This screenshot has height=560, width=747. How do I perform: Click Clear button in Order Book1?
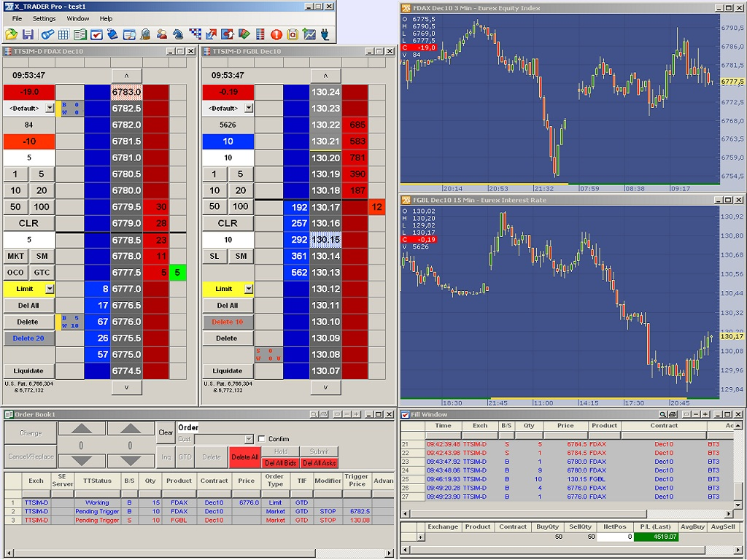166,432
